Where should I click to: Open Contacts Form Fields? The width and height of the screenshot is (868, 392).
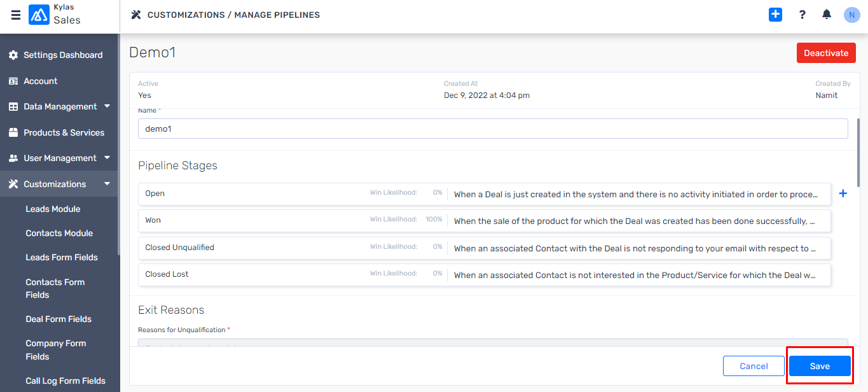(x=55, y=288)
